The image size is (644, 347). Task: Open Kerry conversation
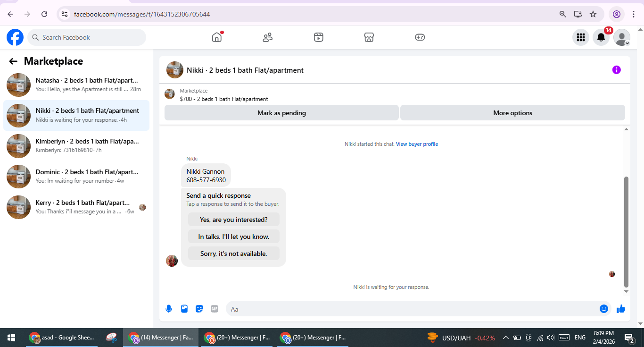click(76, 207)
